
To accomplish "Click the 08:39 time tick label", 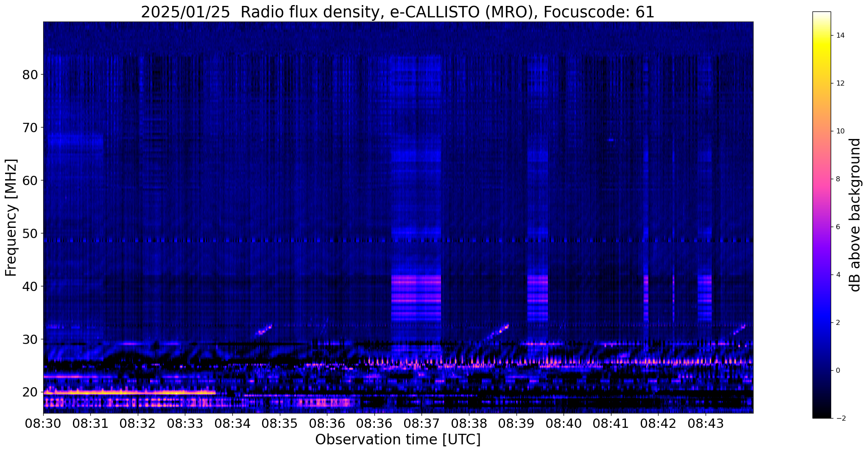I will (x=516, y=424).
